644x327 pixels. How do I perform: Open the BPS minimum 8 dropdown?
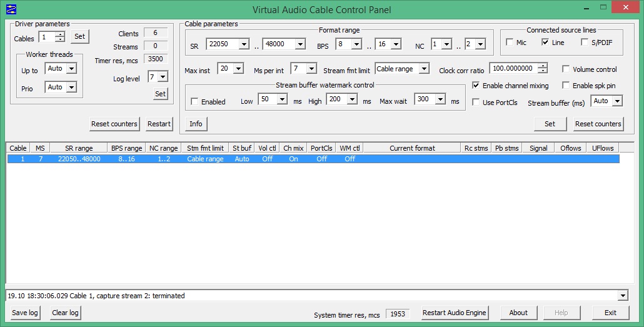(356, 44)
